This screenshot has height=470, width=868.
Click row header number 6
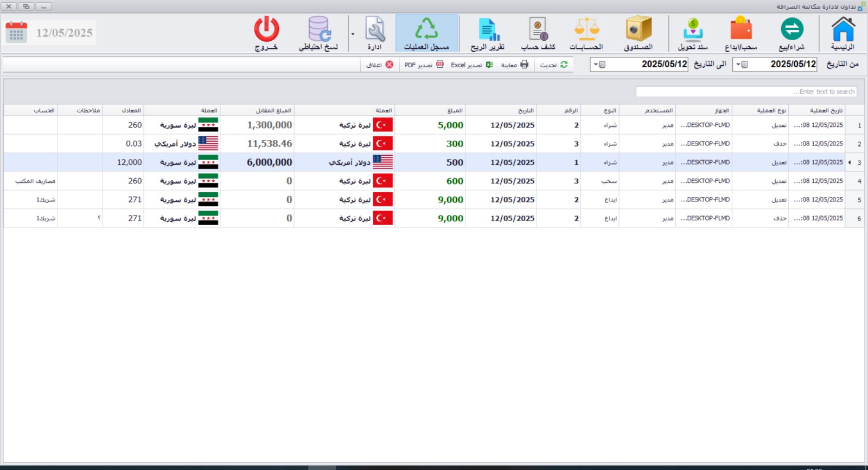pyautogui.click(x=855, y=218)
